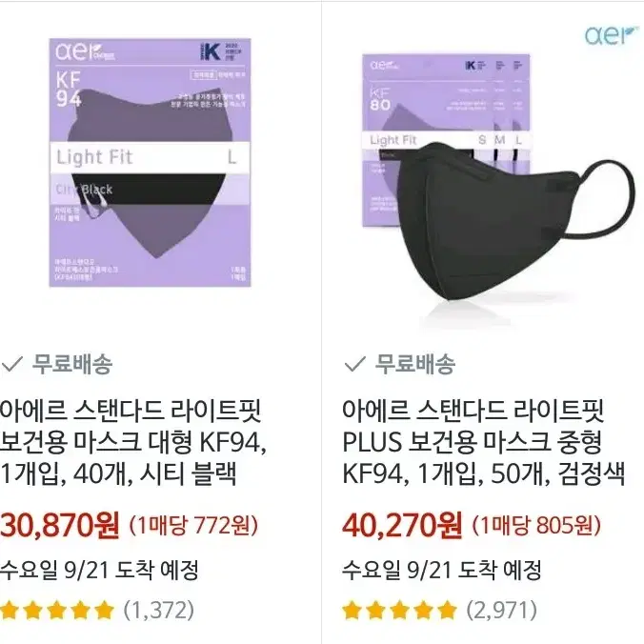
Task: Click the free shipping checkmark on right product
Action: click(x=354, y=364)
